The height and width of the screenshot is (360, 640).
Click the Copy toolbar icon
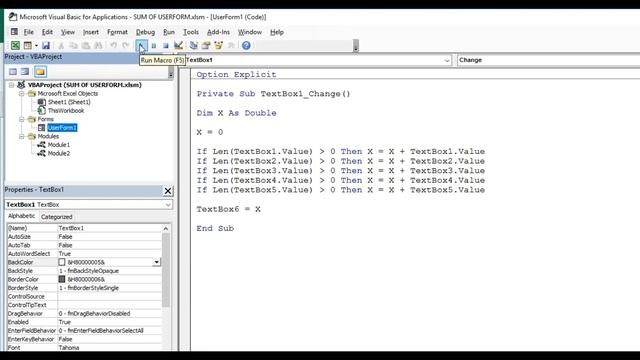pos(73,45)
